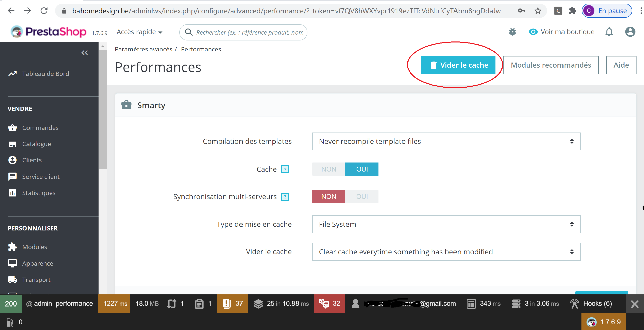Enable Synchronisation multi-serveurs with OUI
The height and width of the screenshot is (330, 644).
tap(362, 197)
